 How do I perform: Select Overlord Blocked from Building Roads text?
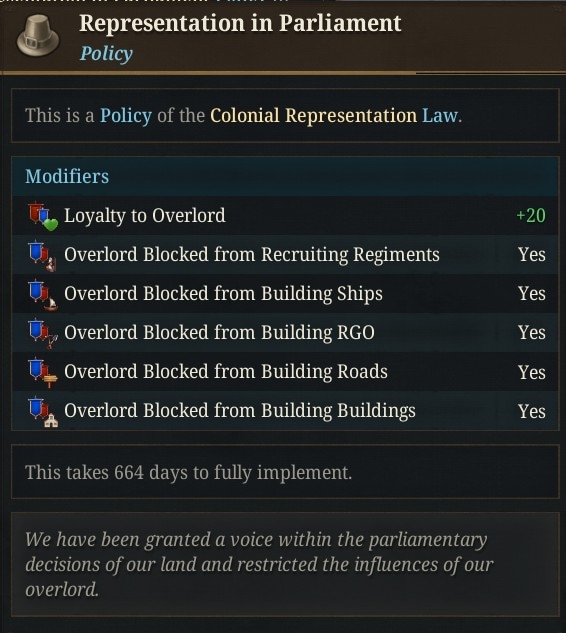point(226,371)
